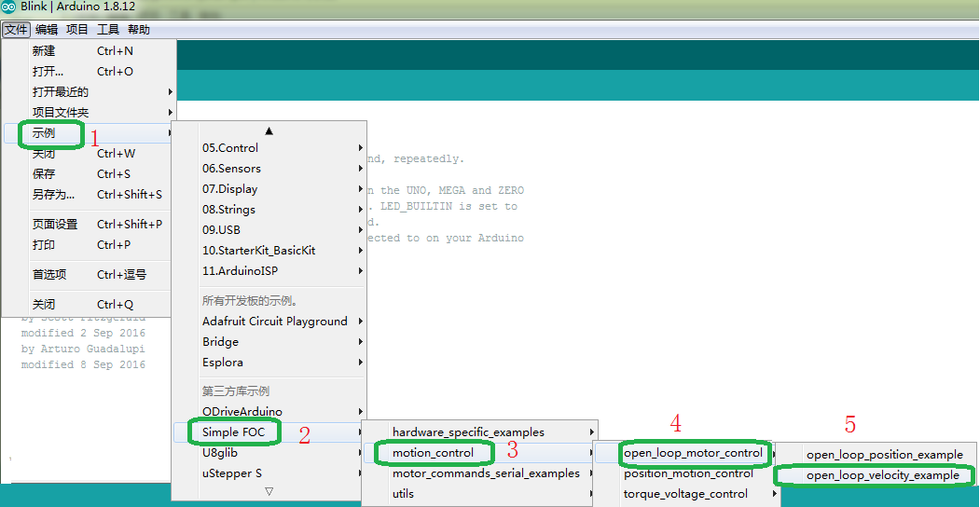The width and height of the screenshot is (980, 507).
Task: Expand the 10.StarterKit_BasicKit examples
Action: (269, 251)
